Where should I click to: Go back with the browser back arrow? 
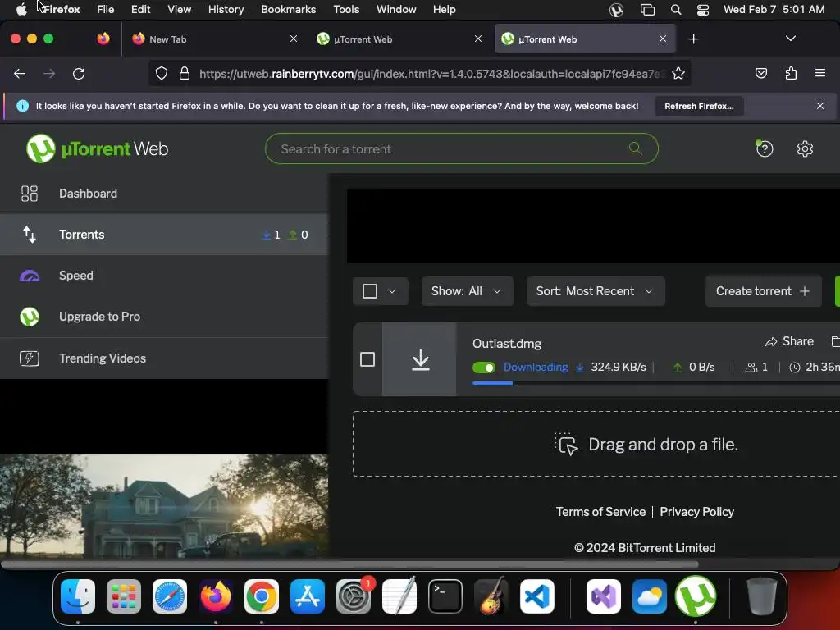point(20,73)
